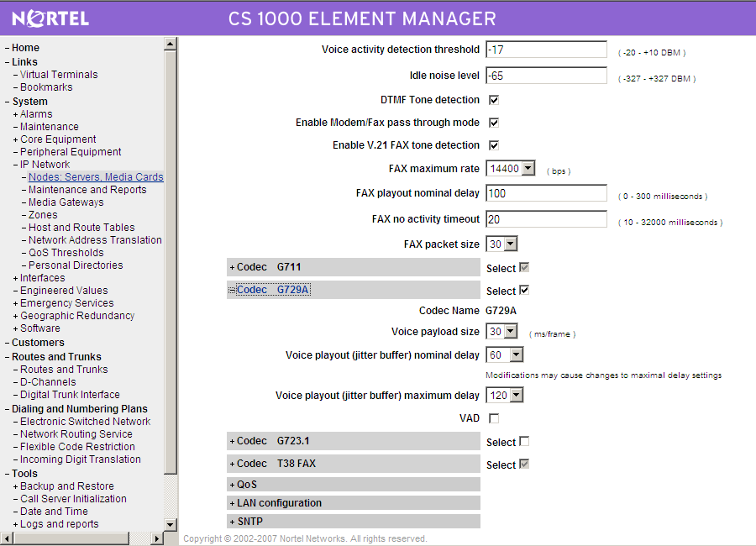Open Flexible Code Restriction

coord(77,447)
